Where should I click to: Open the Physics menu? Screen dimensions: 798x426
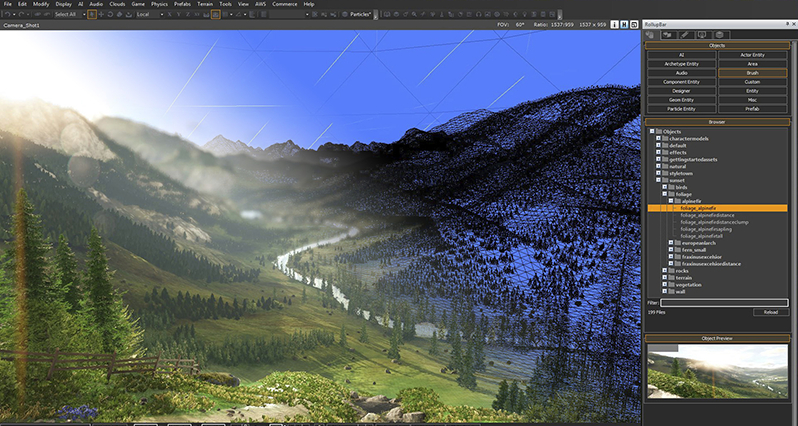158,4
